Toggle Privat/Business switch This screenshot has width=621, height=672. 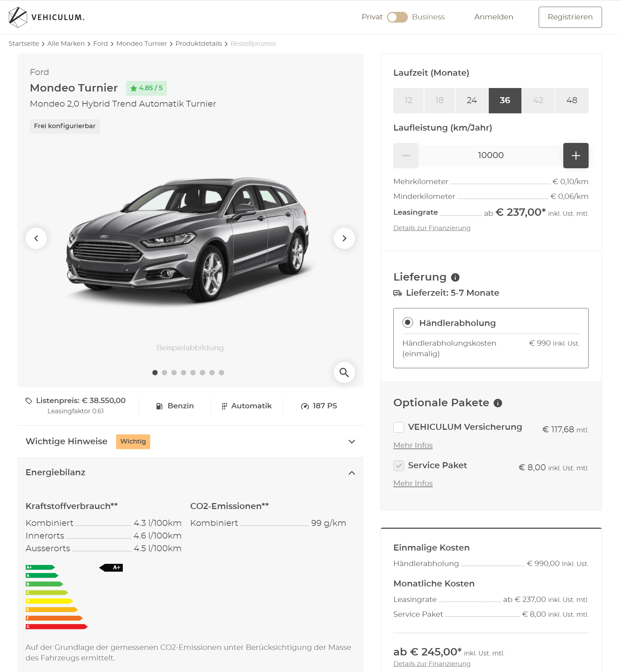pos(397,17)
